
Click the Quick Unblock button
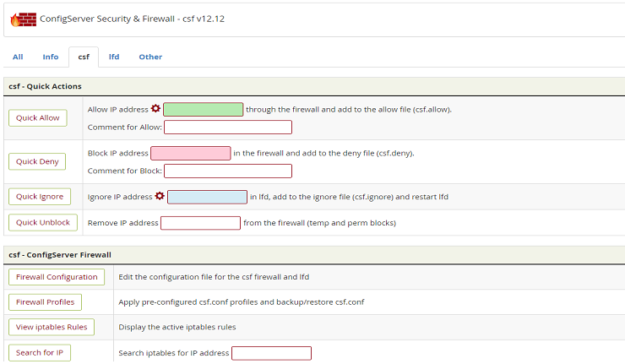(x=43, y=222)
